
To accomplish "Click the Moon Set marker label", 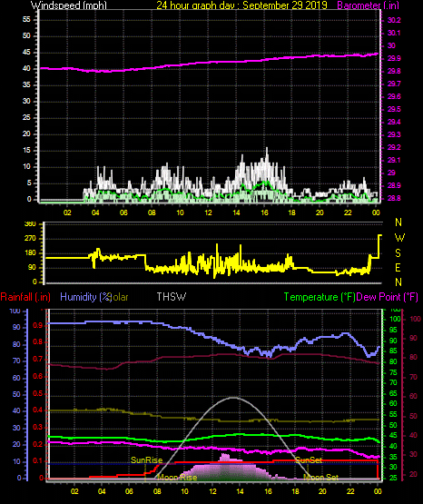I will pos(320,478).
